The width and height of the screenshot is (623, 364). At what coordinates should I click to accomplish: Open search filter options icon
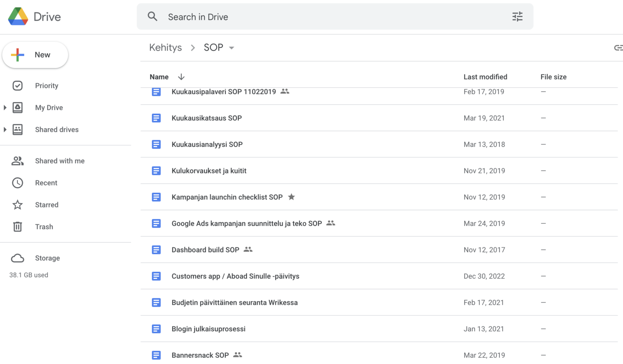coord(517,17)
